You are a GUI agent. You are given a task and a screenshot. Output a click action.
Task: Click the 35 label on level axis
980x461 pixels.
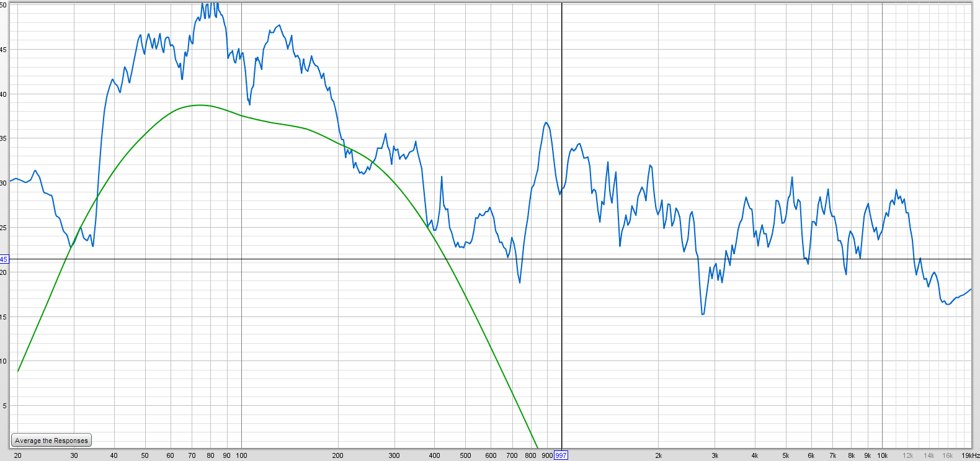pos(3,139)
